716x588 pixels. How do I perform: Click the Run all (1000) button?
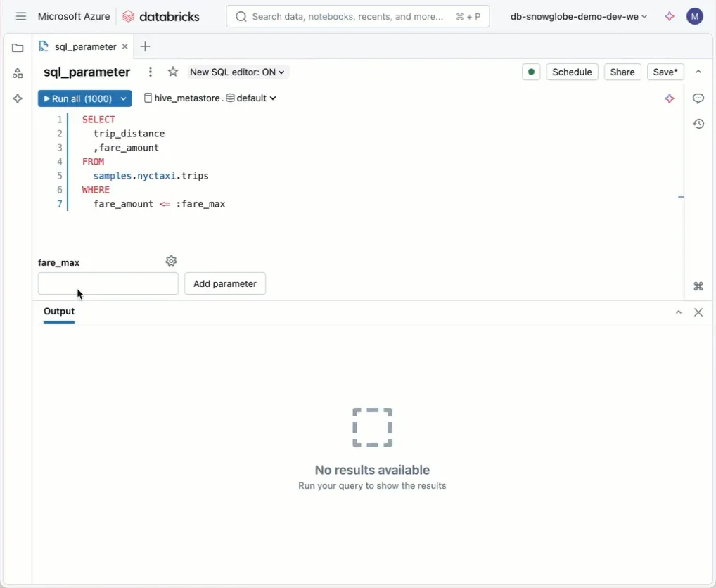[77, 98]
